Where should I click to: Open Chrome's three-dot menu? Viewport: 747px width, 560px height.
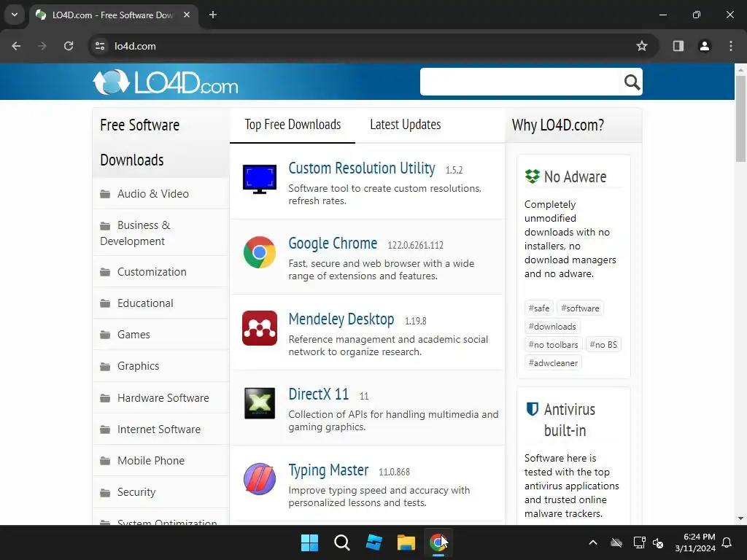tap(731, 46)
